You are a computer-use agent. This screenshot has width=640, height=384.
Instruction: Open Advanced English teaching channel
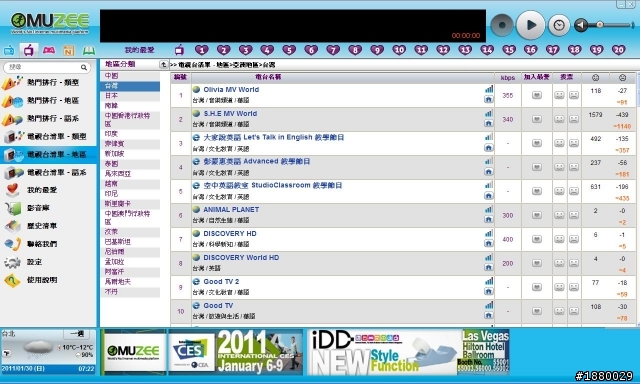[257, 162]
